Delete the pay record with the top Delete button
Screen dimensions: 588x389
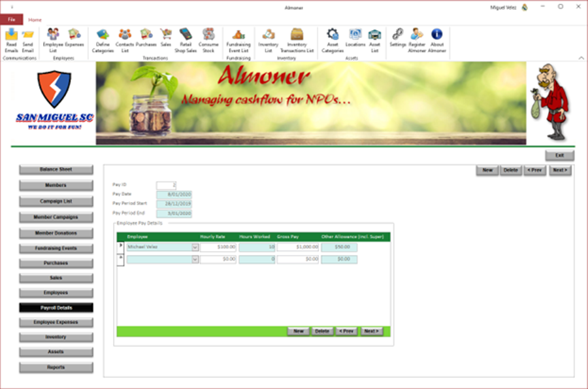click(x=510, y=170)
